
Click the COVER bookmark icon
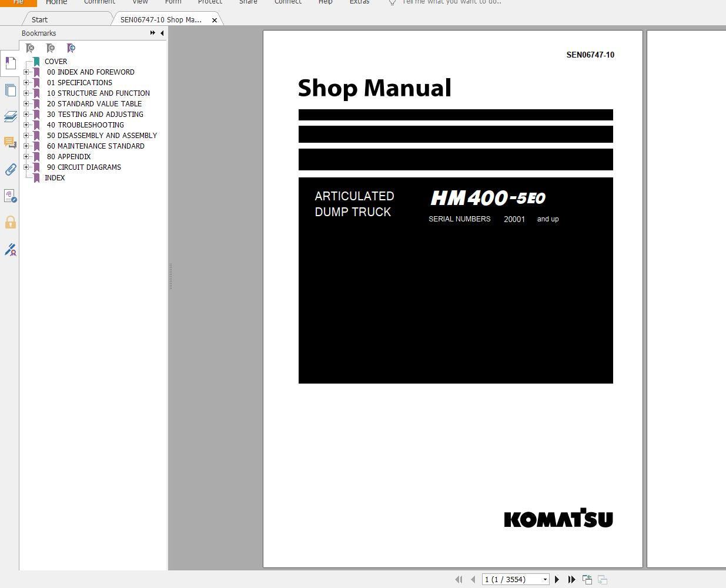click(x=36, y=61)
